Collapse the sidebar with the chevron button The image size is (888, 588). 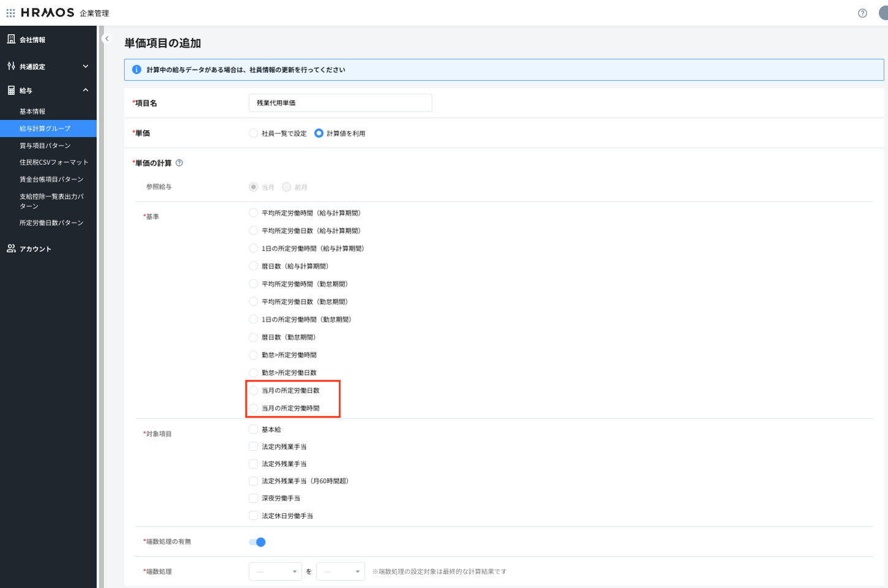pos(107,39)
